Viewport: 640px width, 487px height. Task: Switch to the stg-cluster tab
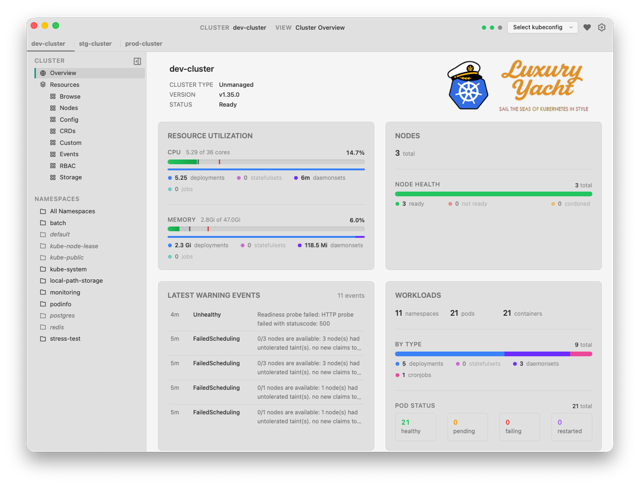95,43
